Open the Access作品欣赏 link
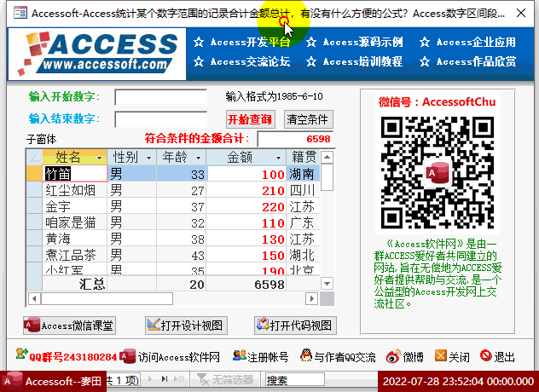The width and height of the screenshot is (539, 392). click(476, 61)
